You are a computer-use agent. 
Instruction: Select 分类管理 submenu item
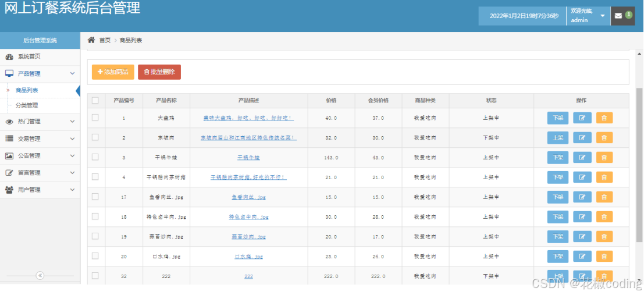(27, 105)
